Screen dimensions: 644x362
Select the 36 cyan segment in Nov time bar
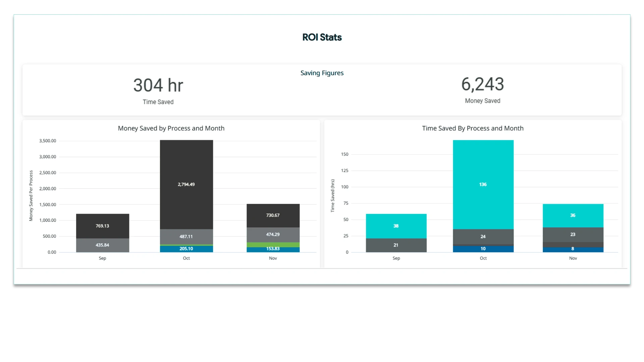pos(573,216)
